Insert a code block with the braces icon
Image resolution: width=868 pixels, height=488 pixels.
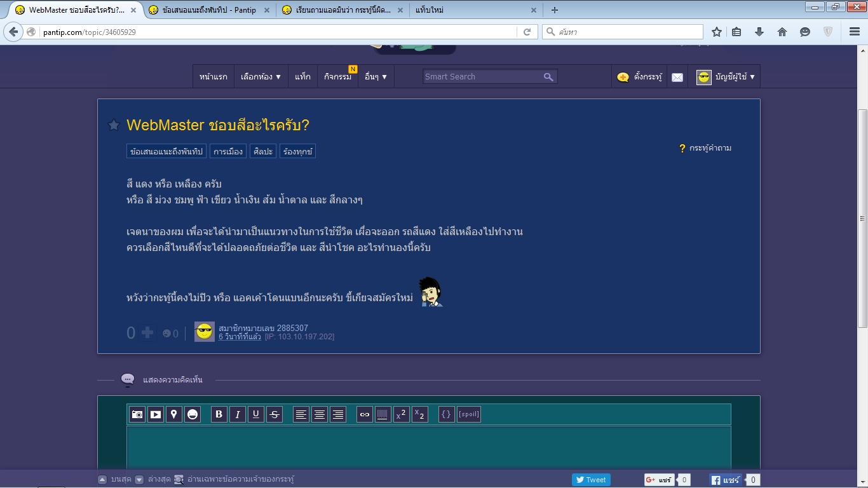click(x=447, y=415)
